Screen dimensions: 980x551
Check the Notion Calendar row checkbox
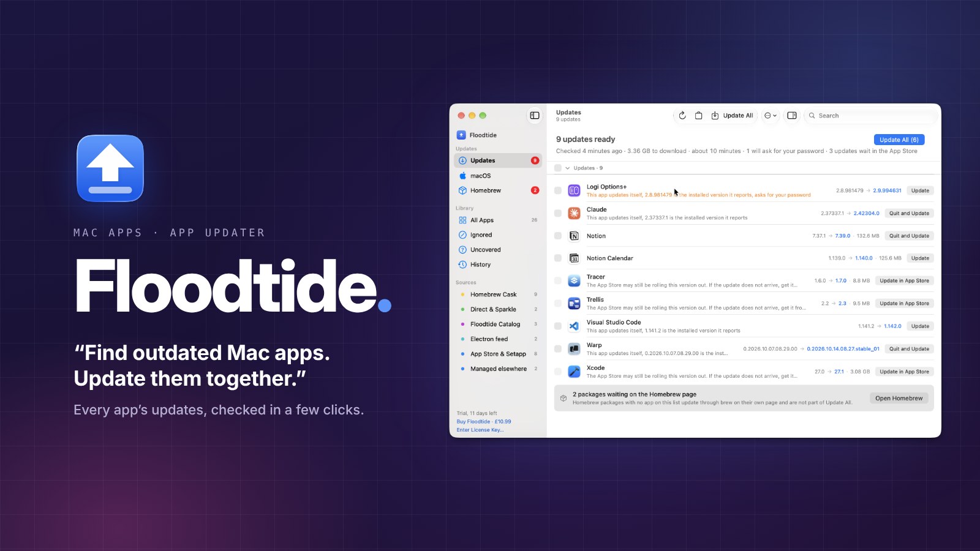[558, 258]
